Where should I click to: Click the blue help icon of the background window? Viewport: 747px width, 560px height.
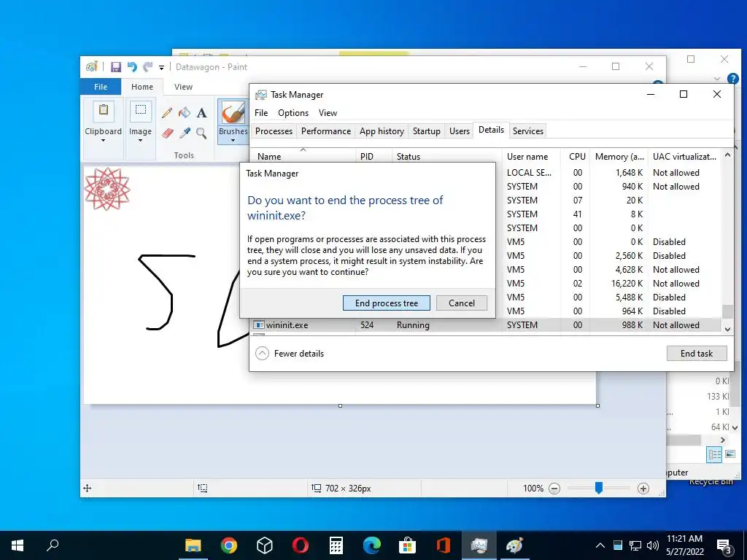[732, 79]
